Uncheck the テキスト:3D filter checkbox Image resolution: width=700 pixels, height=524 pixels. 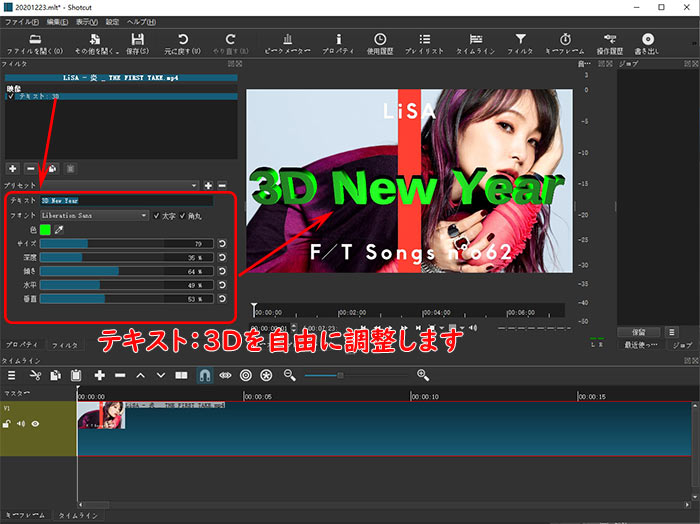pyautogui.click(x=11, y=96)
